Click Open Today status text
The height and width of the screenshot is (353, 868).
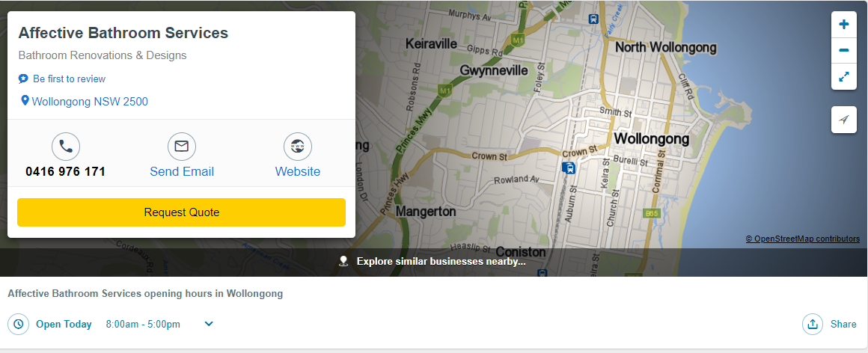pos(64,325)
